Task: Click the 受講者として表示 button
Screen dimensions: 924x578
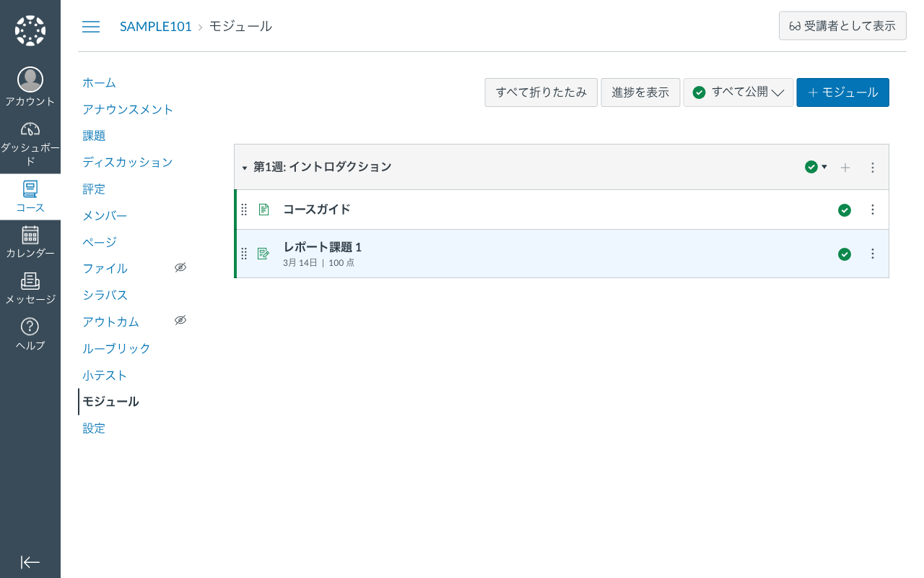Action: 842,25
